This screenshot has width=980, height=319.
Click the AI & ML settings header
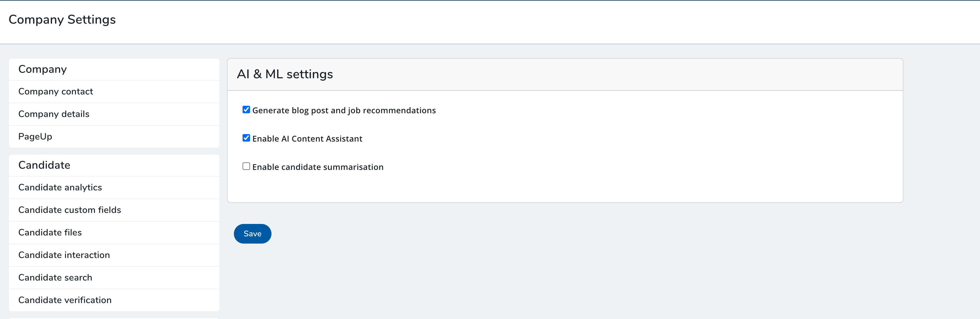tap(284, 74)
